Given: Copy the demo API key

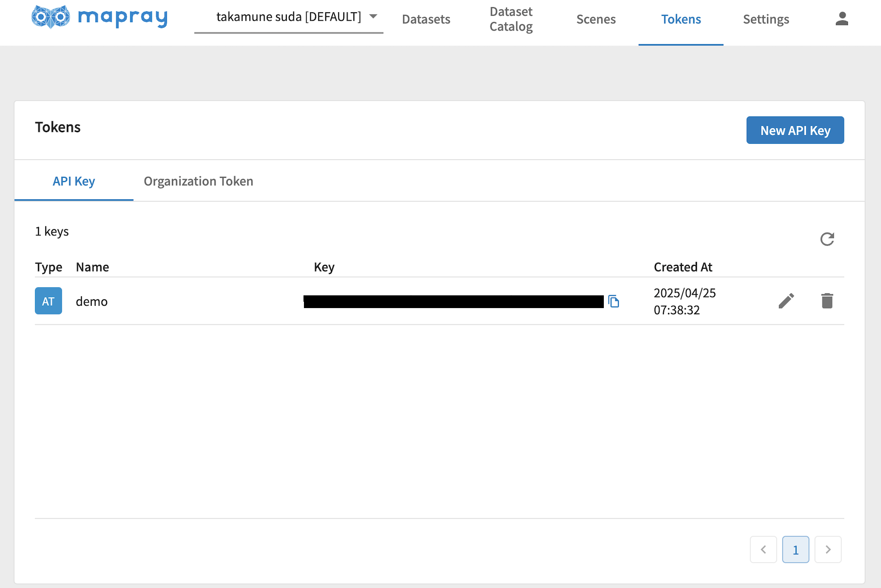Looking at the screenshot, I should click(613, 301).
